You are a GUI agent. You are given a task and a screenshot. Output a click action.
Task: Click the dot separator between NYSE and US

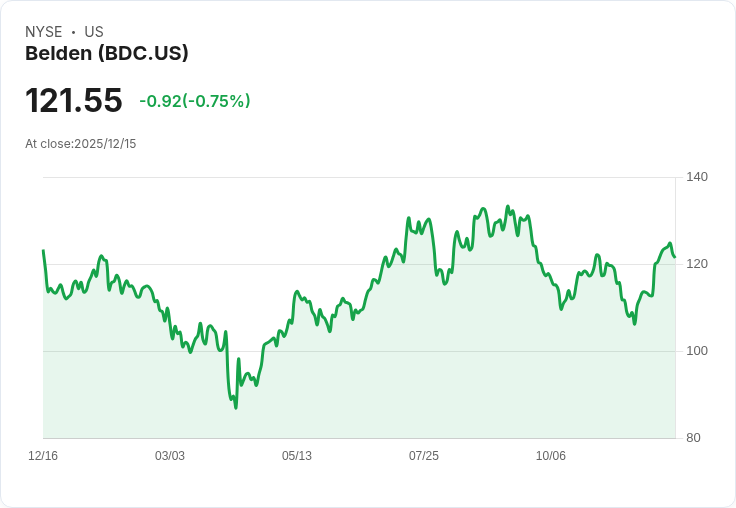pyautogui.click(x=73, y=32)
